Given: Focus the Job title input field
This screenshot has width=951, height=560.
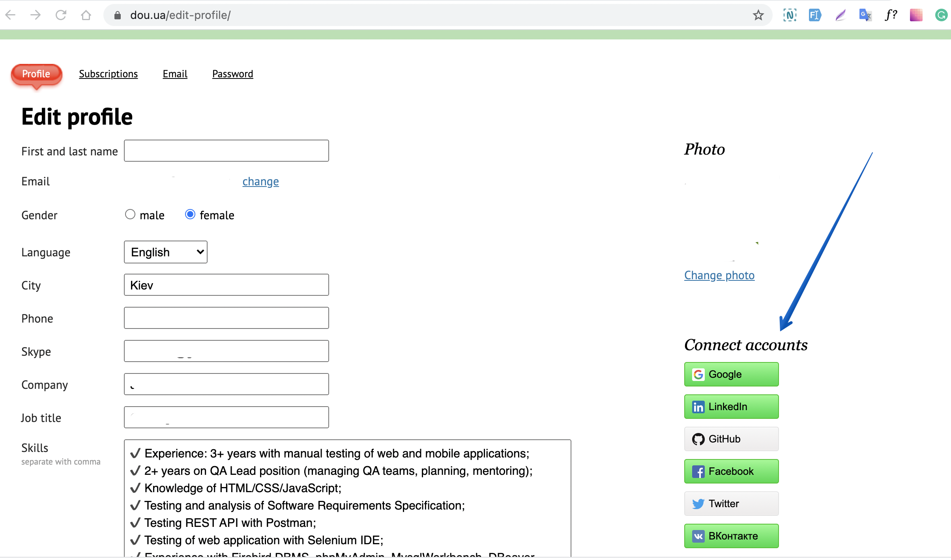Looking at the screenshot, I should coord(226,417).
